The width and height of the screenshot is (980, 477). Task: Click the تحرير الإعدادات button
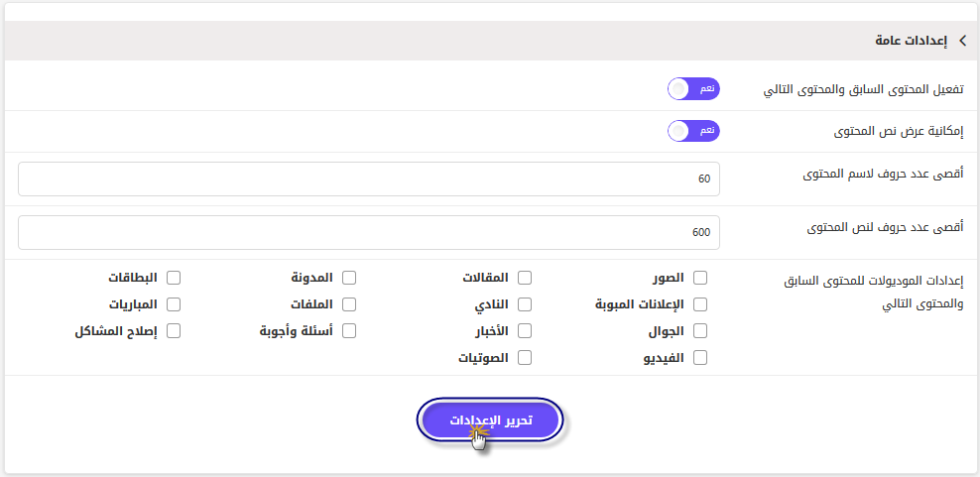(490, 420)
